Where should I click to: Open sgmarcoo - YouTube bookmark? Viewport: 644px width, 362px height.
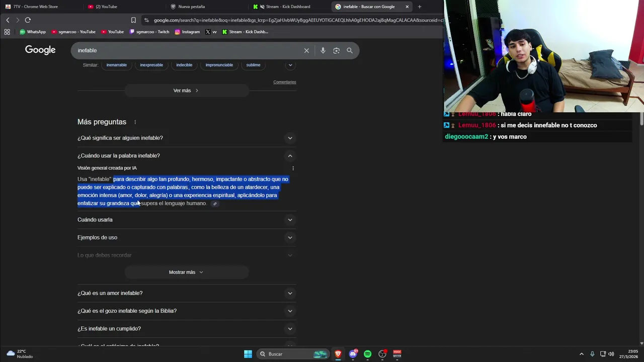click(x=73, y=32)
